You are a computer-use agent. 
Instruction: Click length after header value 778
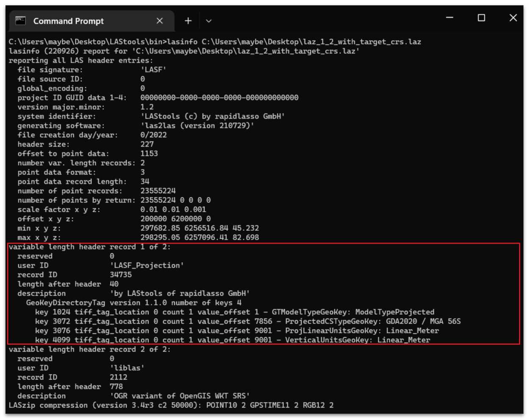coord(116,387)
